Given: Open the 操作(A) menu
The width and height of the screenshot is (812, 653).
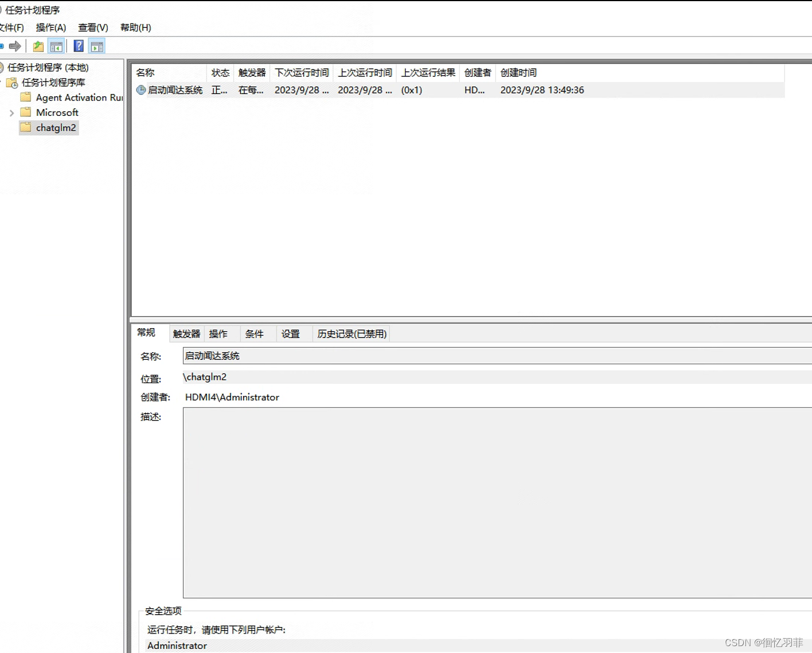Looking at the screenshot, I should point(50,28).
